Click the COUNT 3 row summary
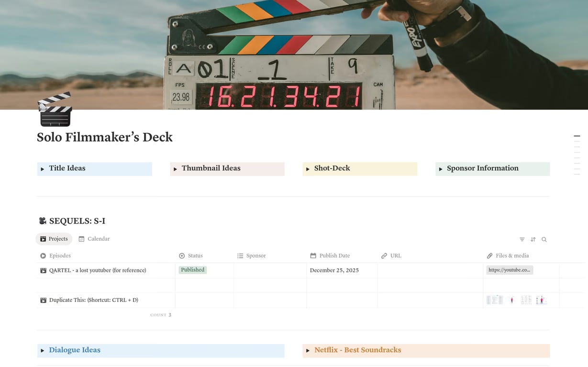588x367 pixels. click(161, 315)
